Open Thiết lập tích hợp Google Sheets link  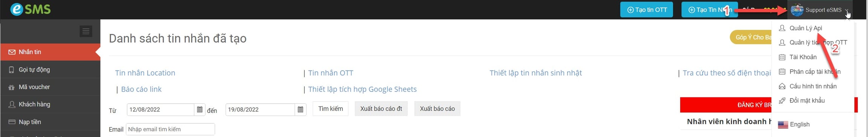point(362,89)
